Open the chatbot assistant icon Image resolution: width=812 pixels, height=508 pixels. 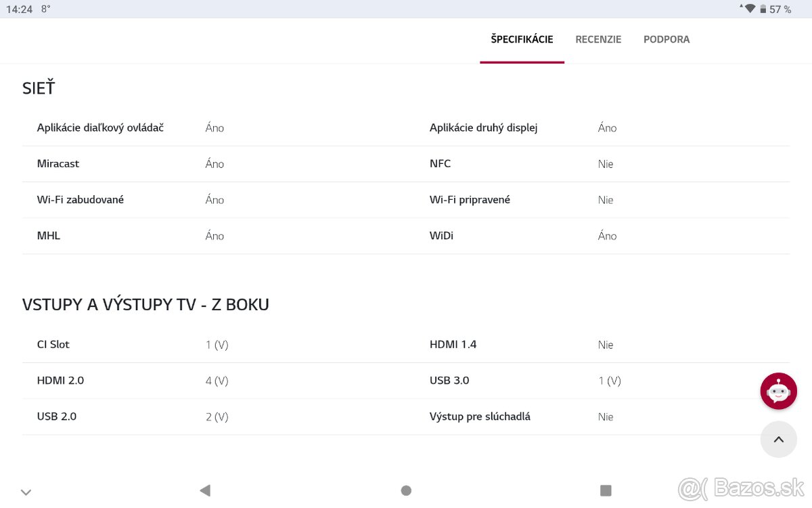click(778, 391)
